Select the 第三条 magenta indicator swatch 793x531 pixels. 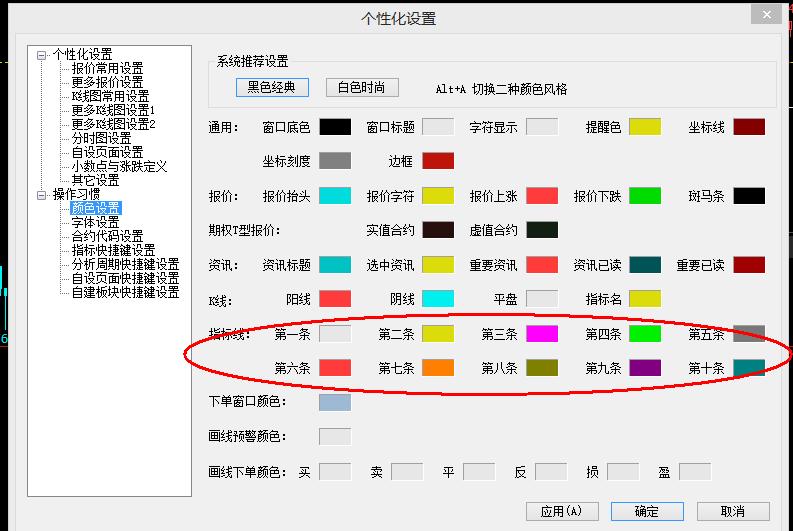(x=542, y=334)
